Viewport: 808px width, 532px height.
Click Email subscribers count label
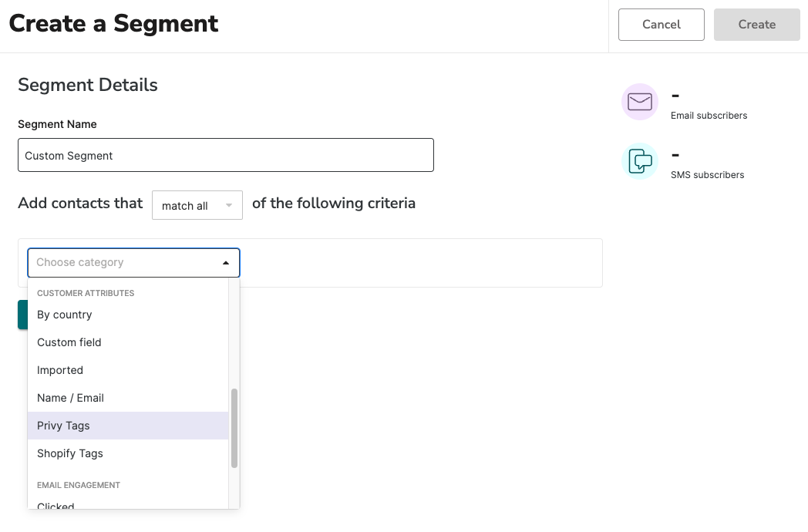[x=709, y=116]
